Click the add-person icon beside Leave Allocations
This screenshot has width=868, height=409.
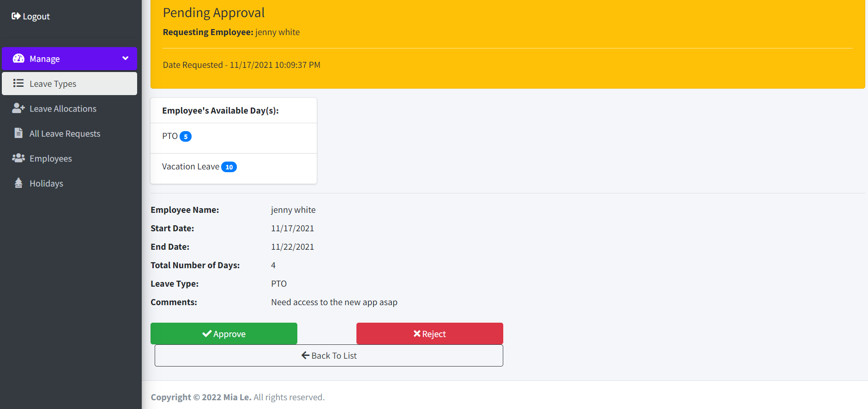pos(18,108)
